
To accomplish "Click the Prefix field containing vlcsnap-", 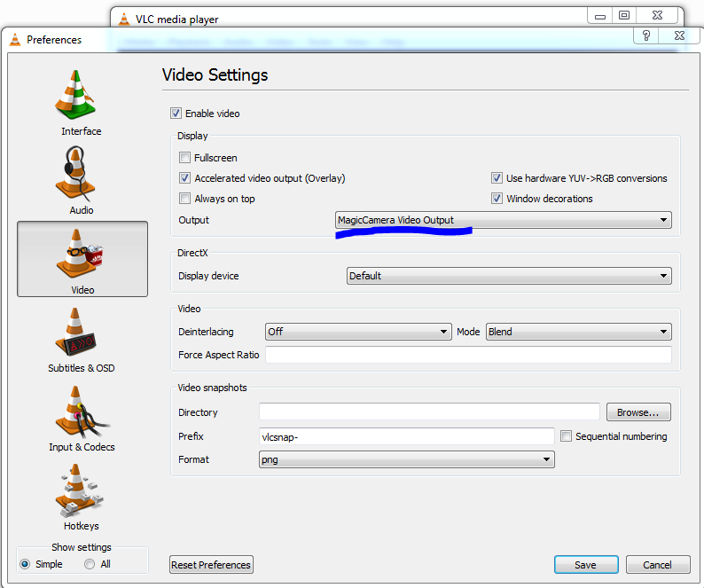I will point(407,436).
